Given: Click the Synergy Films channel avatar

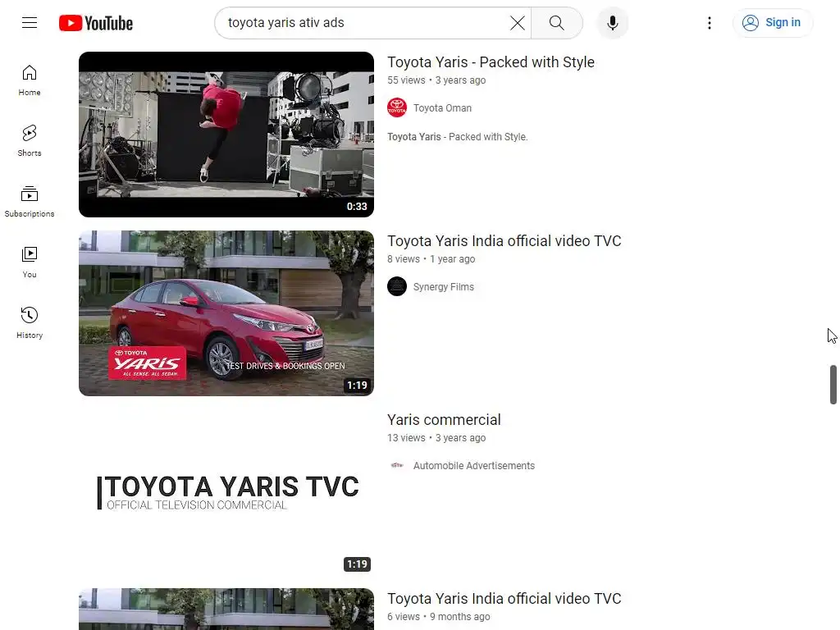Looking at the screenshot, I should click(x=397, y=286).
